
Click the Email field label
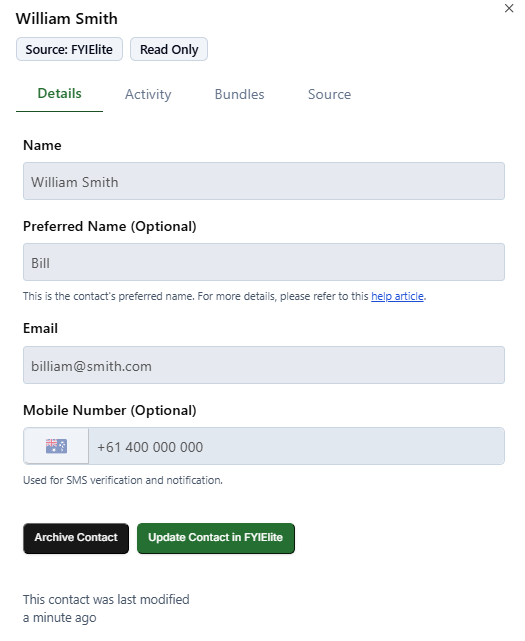(40, 328)
